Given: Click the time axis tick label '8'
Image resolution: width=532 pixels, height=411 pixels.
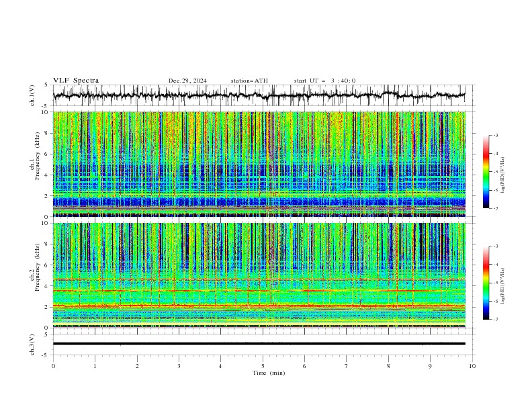Looking at the screenshot, I should [x=388, y=366].
